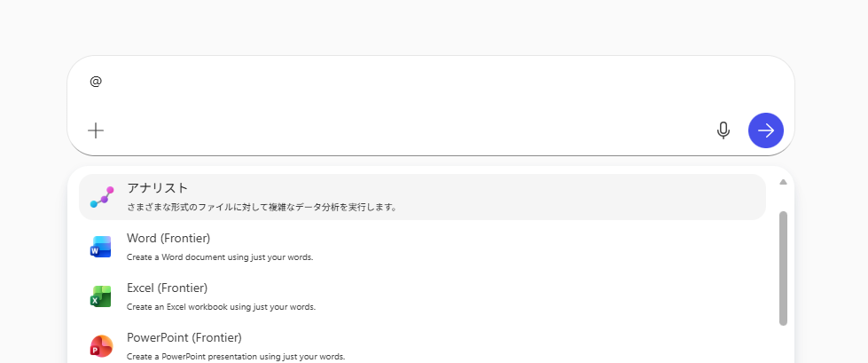Click the Excel app icon
Screen dimensions: 868x363
[x=101, y=296]
